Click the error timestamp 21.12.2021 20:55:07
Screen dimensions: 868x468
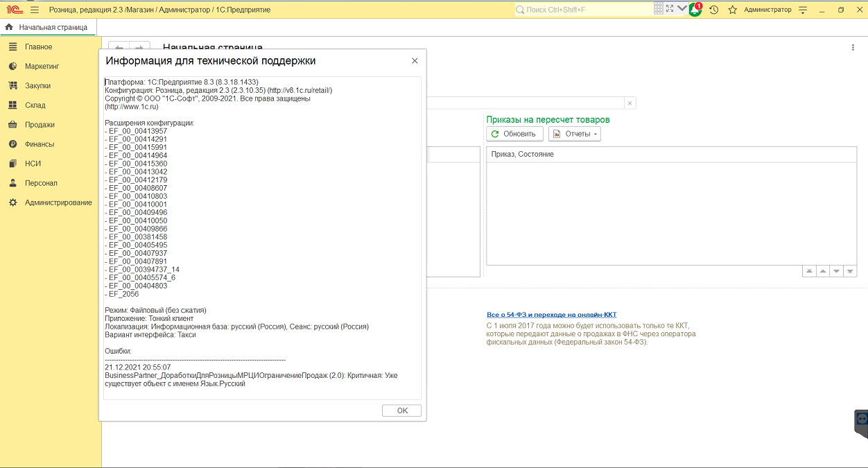138,367
